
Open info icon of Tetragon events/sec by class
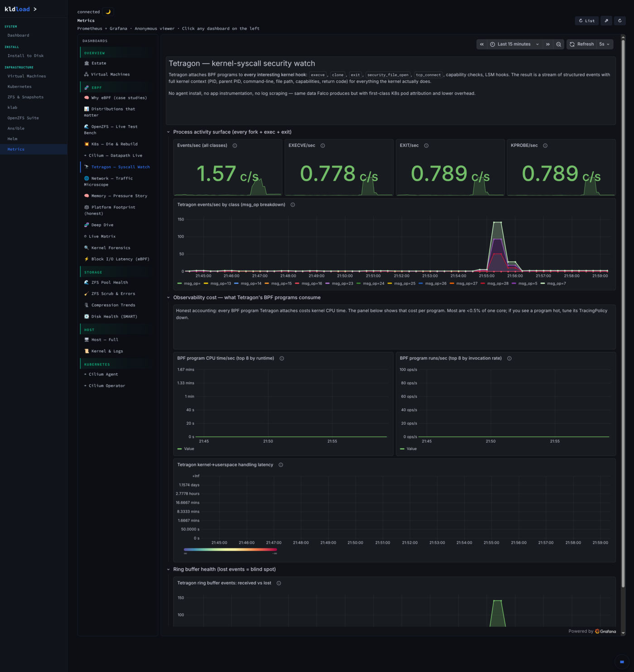293,205
